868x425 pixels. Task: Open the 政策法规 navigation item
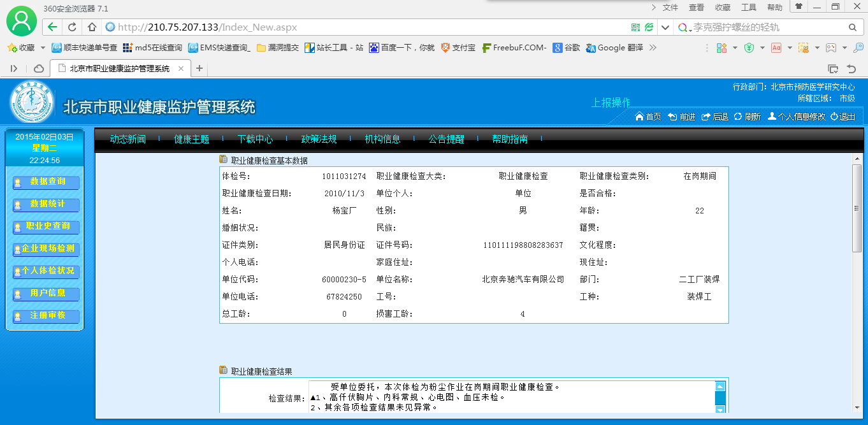pos(319,139)
